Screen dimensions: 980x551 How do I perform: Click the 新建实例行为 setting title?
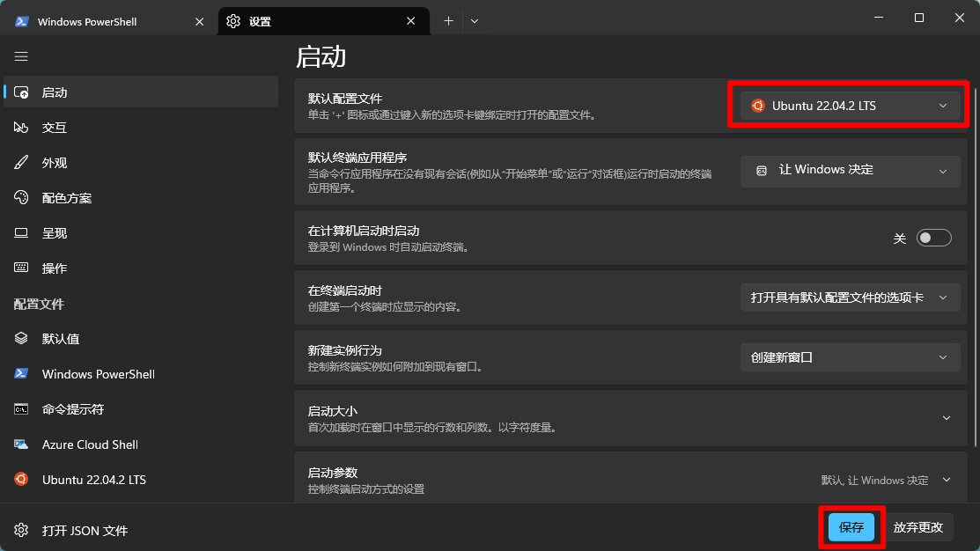(x=344, y=350)
